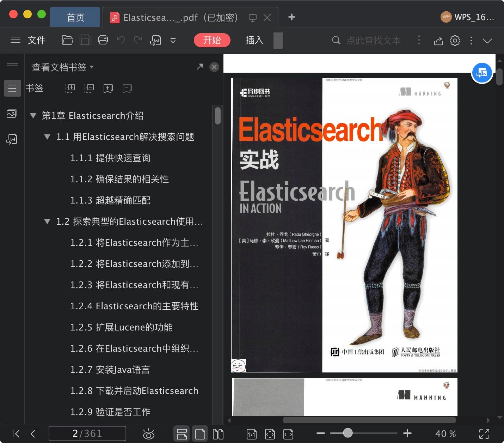Open a new tab with plus
The height and width of the screenshot is (443, 504).
[x=292, y=17]
